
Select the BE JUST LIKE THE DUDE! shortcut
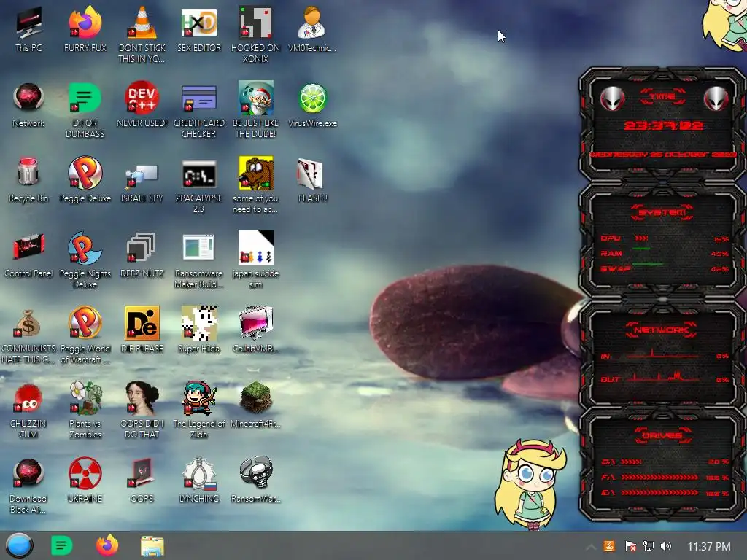256,109
